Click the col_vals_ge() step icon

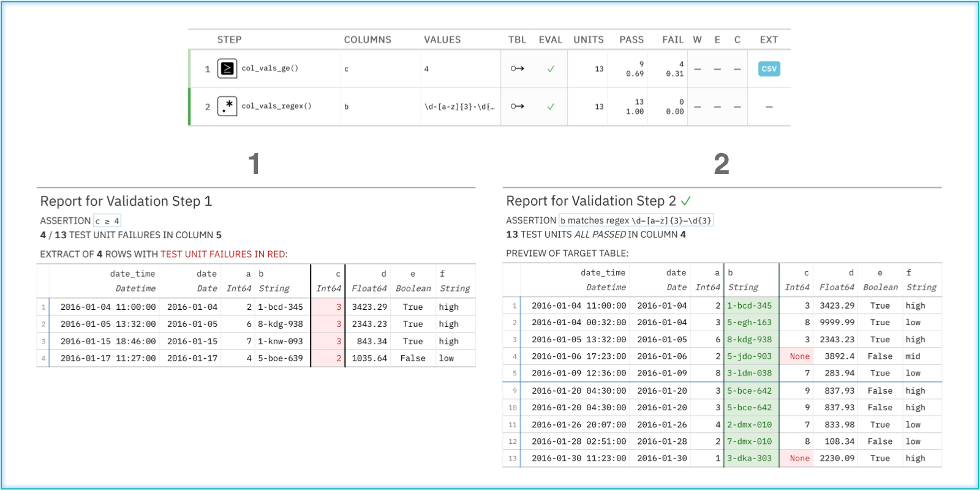(x=227, y=69)
